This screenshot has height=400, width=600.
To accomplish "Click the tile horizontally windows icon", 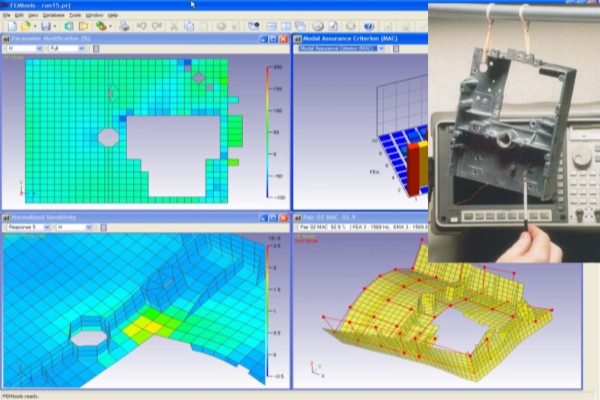I will (272, 26).
